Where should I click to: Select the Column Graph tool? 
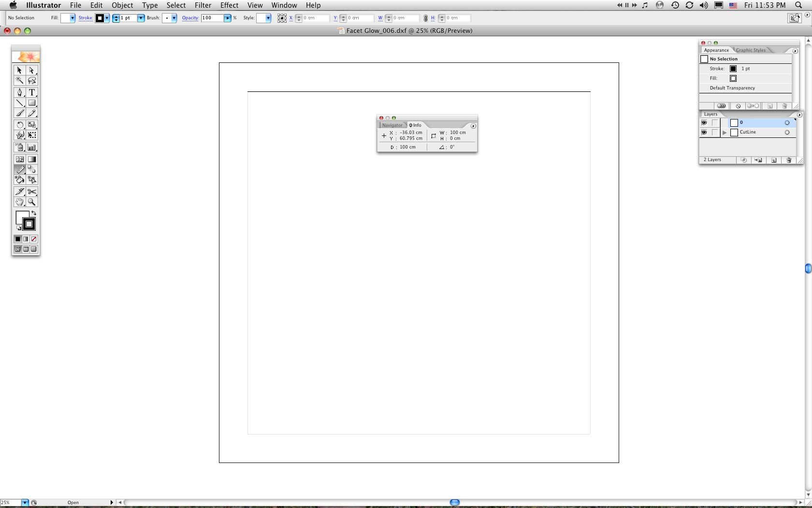coord(32,148)
